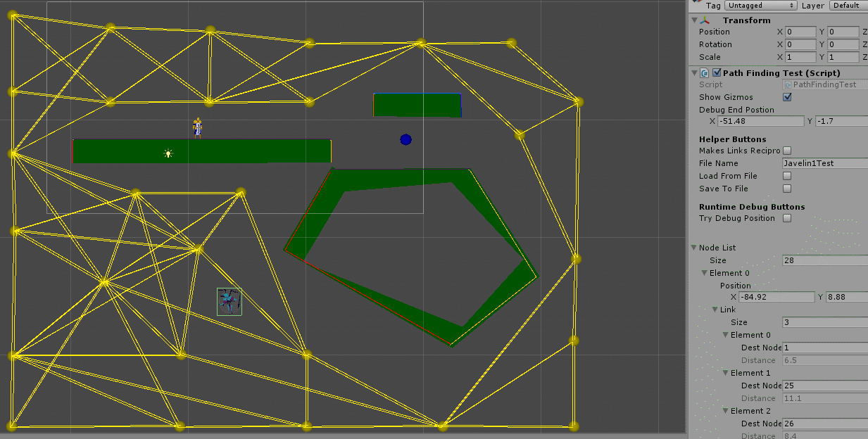
Task: Edit the Scale Y field
Action: tap(843, 57)
